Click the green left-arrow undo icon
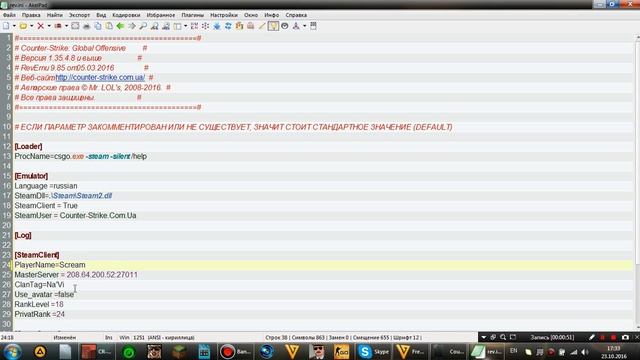 [x=120, y=26]
